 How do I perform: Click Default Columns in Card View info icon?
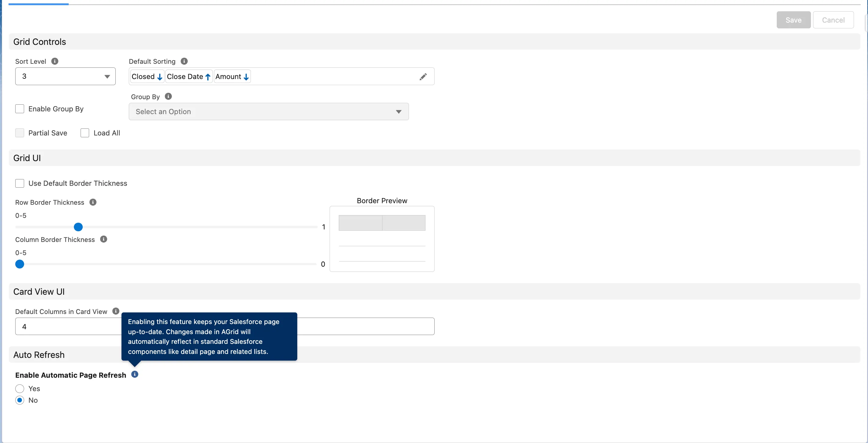(x=116, y=311)
